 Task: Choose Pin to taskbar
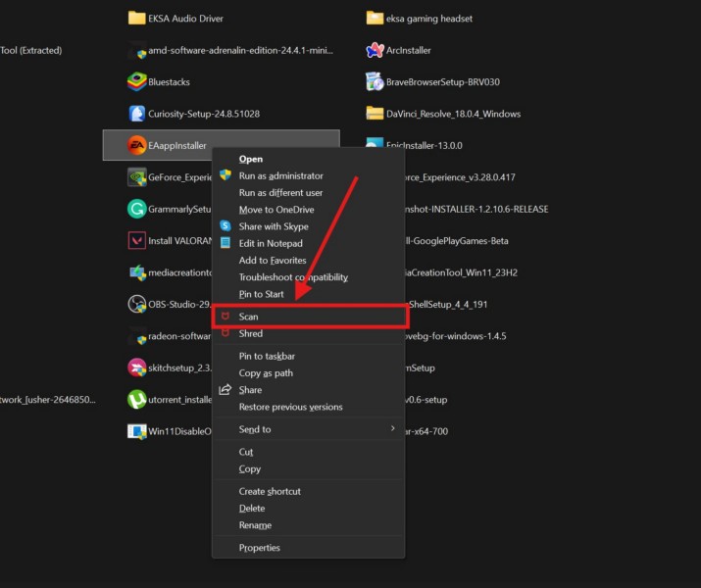point(267,357)
